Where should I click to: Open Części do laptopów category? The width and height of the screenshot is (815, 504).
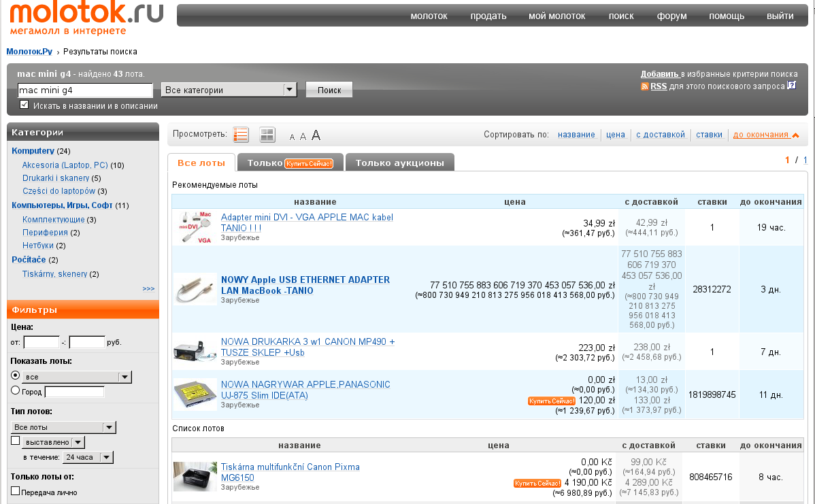[59, 191]
